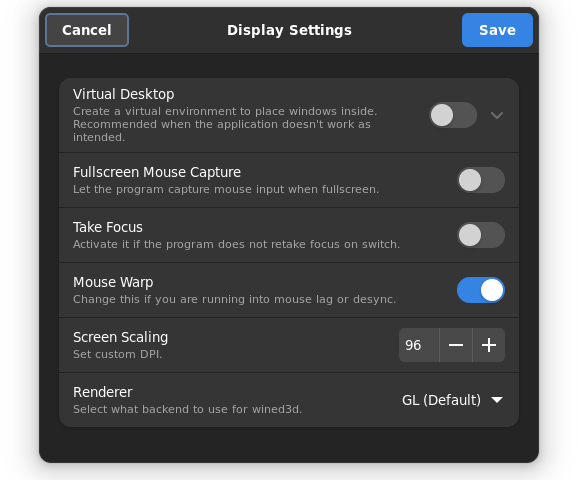Turn on Fullscreen Mouse Capture
The width and height of the screenshot is (578, 480).
[x=481, y=180]
